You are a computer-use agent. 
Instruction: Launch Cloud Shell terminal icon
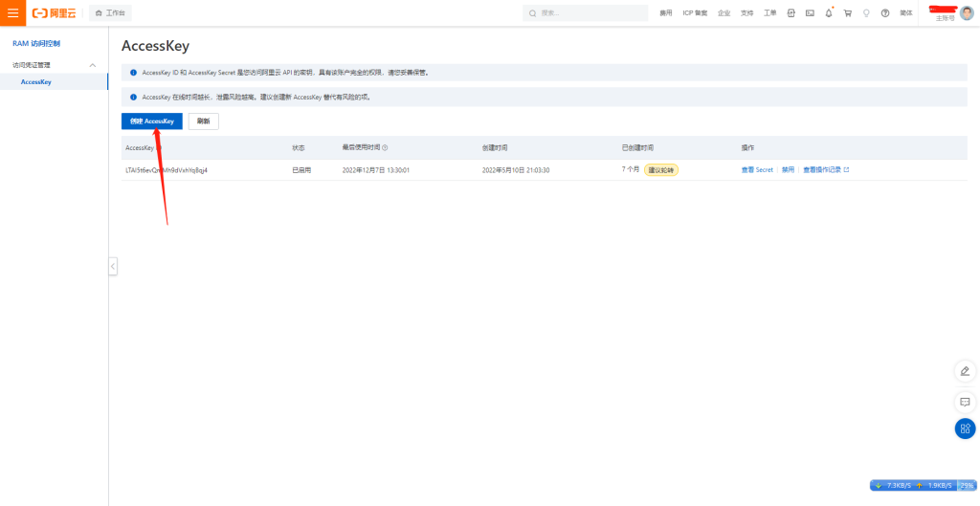(x=810, y=13)
